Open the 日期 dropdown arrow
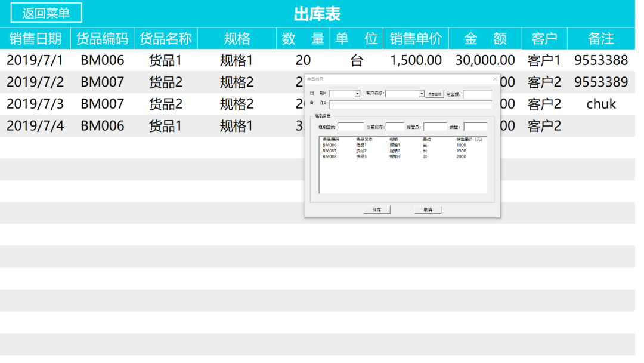Viewport: 644px width, 363px height. coord(357,94)
